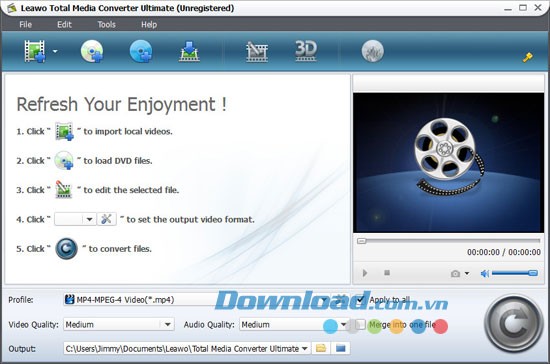Click the Add Video toolbar icon
This screenshot has width=550, height=364.
tap(35, 51)
